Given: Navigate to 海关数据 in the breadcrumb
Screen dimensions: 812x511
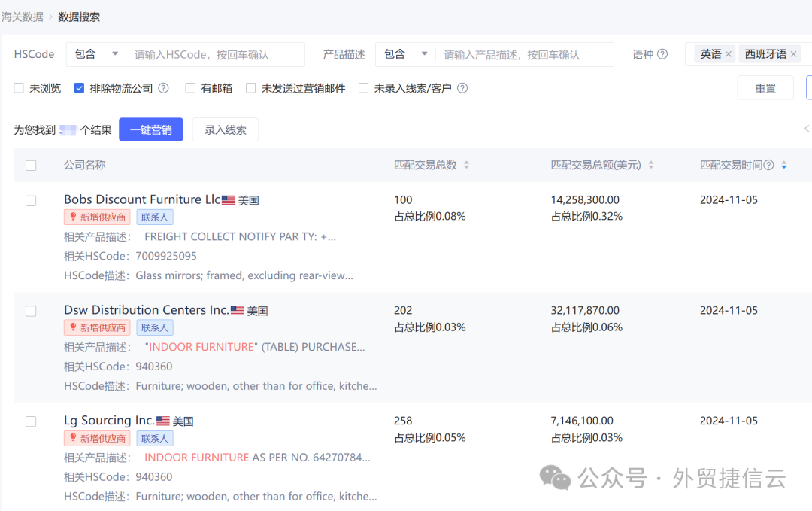Looking at the screenshot, I should point(22,16).
